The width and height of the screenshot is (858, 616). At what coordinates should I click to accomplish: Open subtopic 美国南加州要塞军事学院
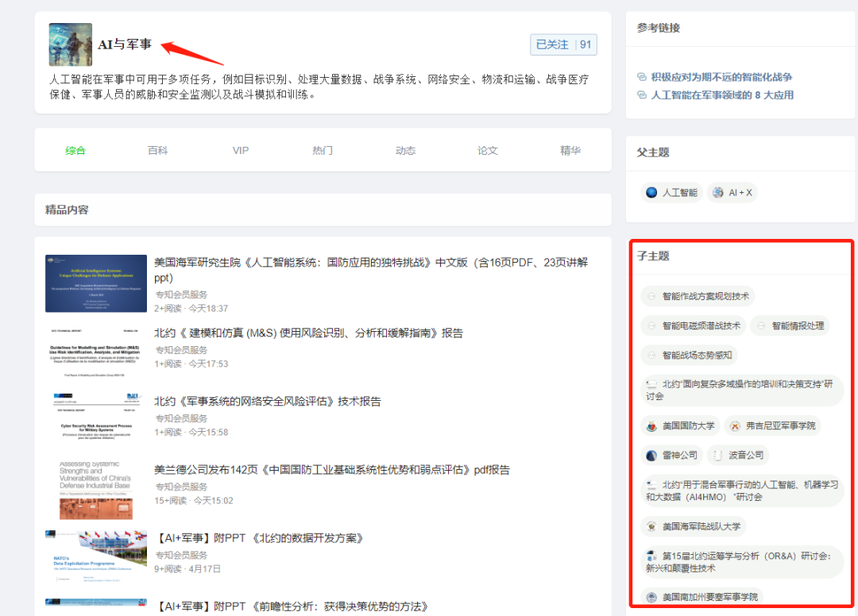[x=702, y=597]
